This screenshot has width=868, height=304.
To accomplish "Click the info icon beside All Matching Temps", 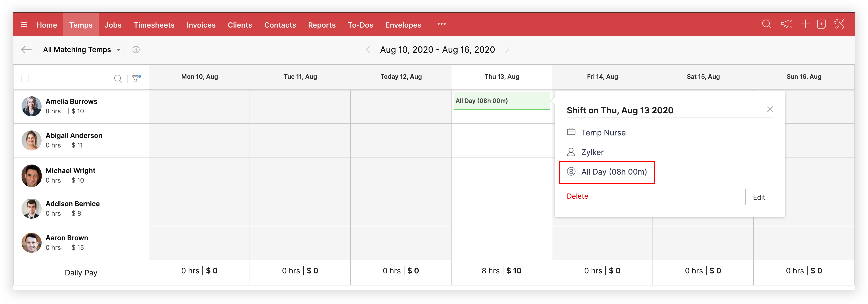I will (136, 50).
